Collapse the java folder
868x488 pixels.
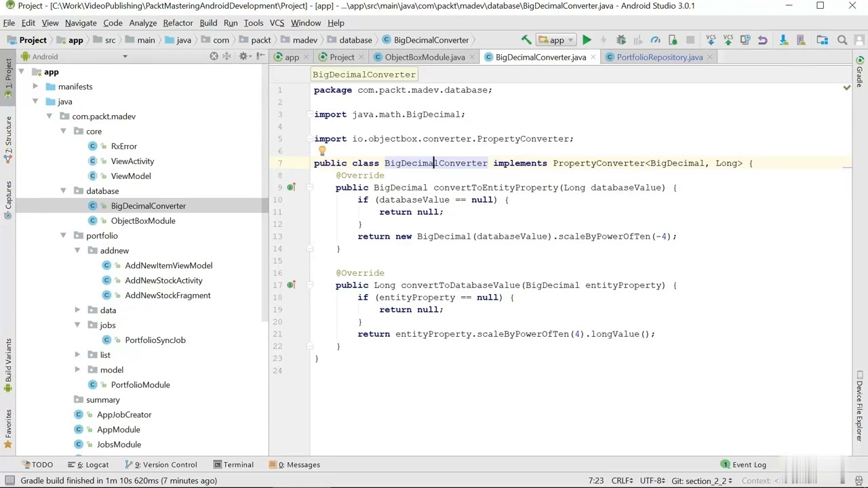pyautogui.click(x=35, y=102)
